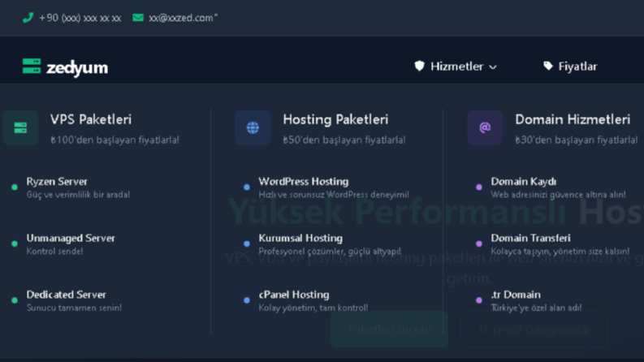Open the Hizmetler menu item
The image size is (644, 362).
(456, 66)
